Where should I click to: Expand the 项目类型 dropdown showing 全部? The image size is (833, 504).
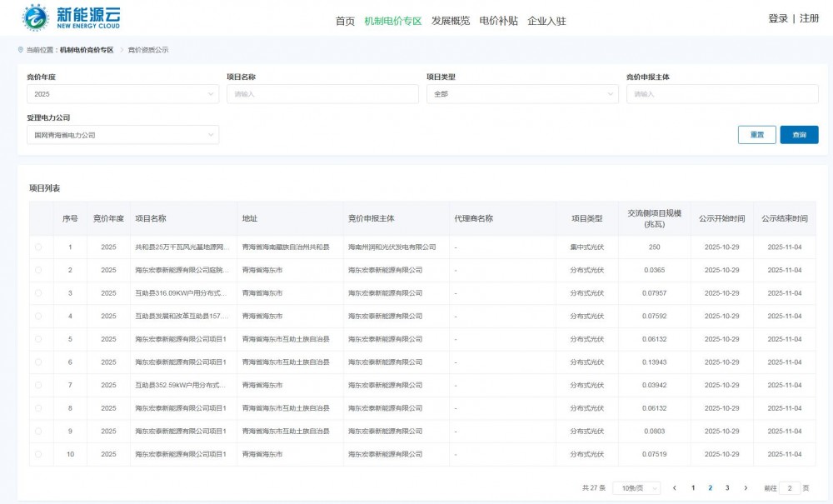pos(521,94)
